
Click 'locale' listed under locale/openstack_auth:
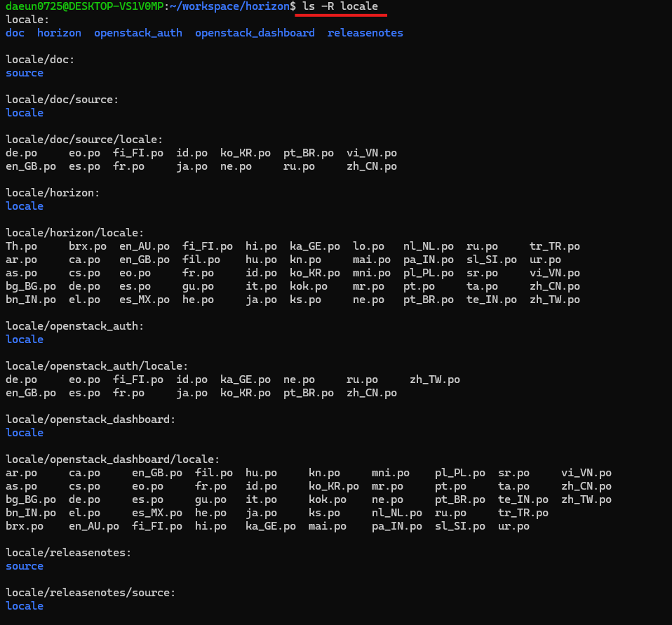pos(25,340)
